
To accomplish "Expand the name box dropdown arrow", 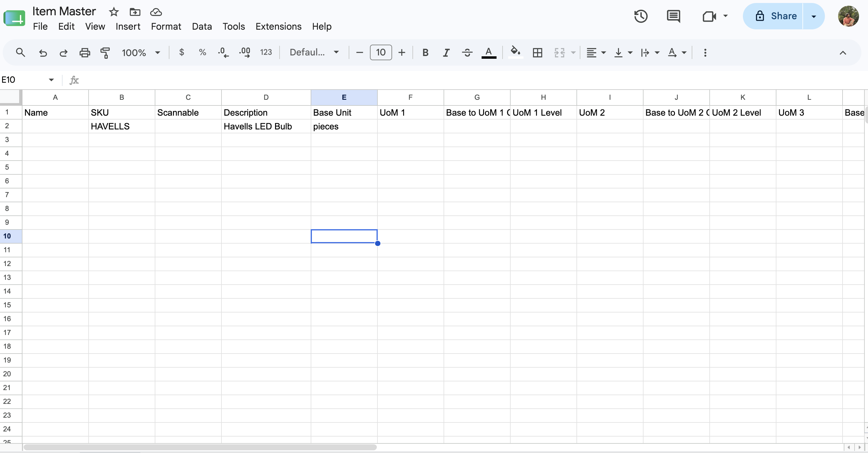I will tap(51, 80).
